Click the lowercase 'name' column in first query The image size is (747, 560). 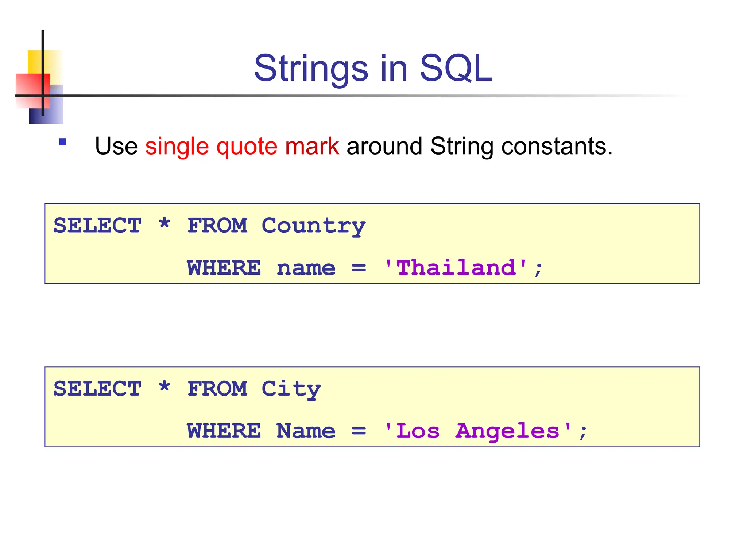click(306, 269)
